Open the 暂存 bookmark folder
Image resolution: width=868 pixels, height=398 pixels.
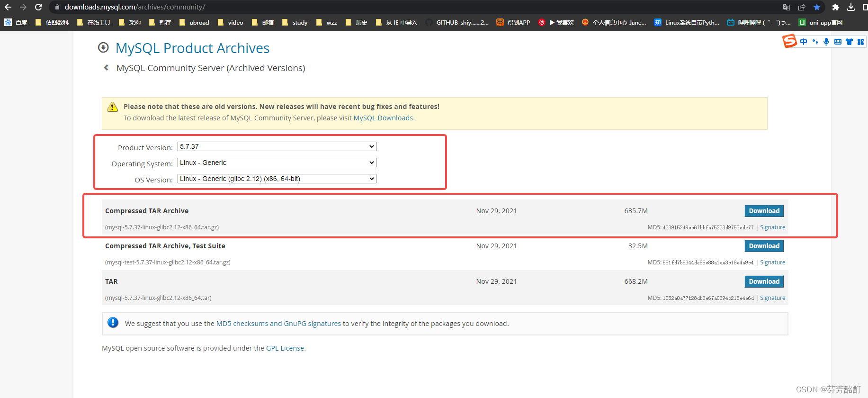point(160,22)
